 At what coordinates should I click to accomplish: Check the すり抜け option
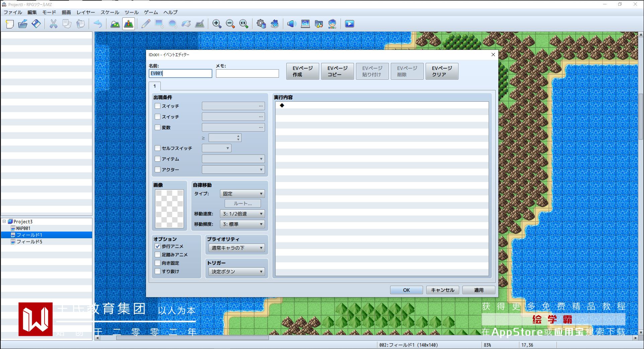tap(158, 271)
